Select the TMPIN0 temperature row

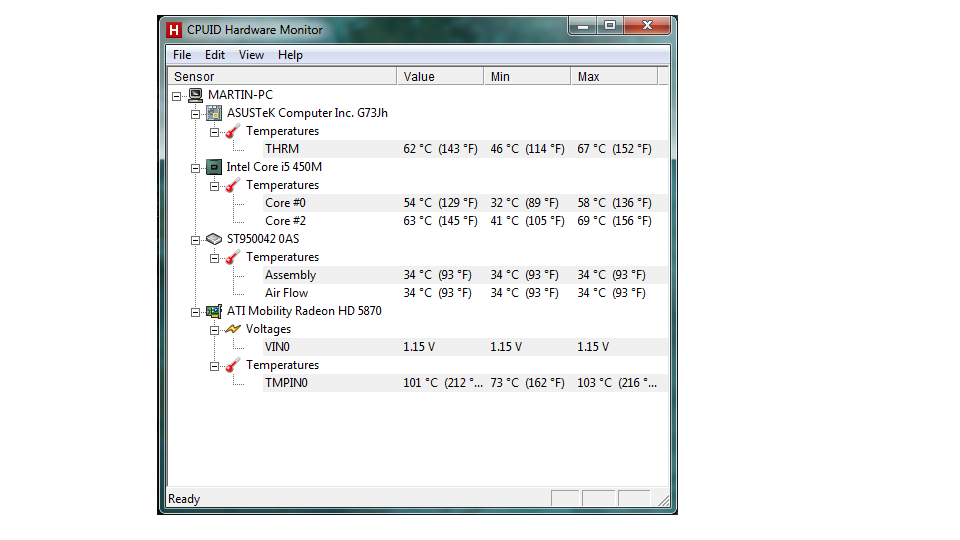[465, 383]
